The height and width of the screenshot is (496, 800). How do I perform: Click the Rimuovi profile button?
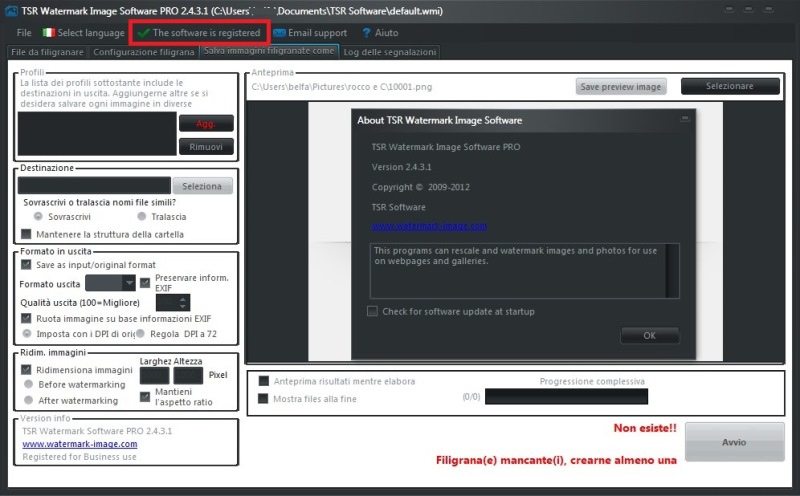point(206,147)
